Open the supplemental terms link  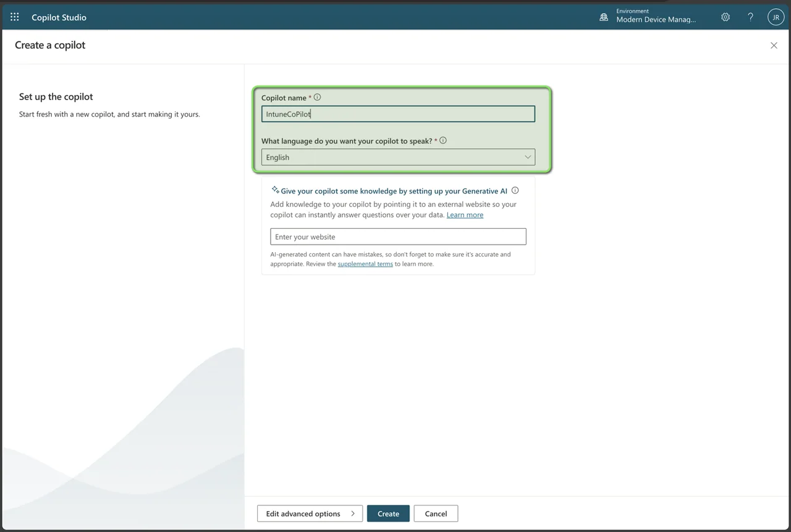click(x=365, y=264)
